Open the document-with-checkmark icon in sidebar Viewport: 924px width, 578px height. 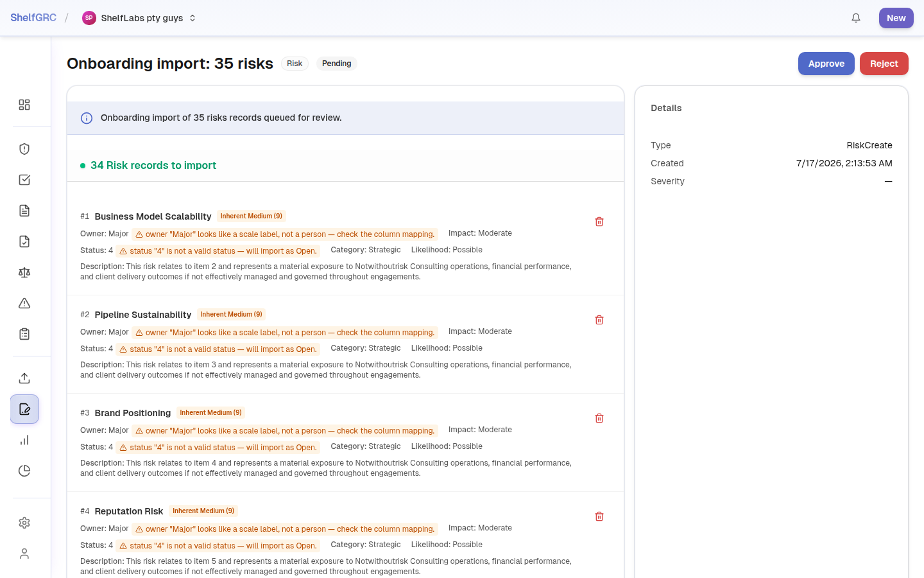click(x=24, y=241)
